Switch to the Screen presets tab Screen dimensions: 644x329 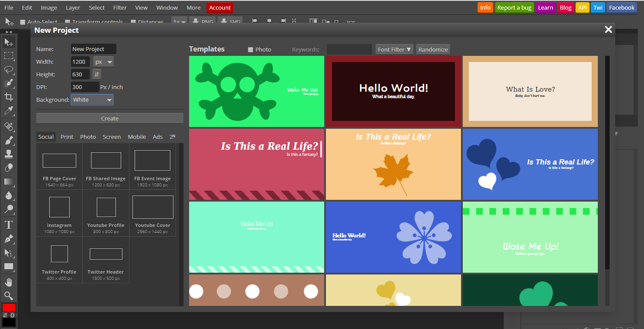click(x=112, y=137)
